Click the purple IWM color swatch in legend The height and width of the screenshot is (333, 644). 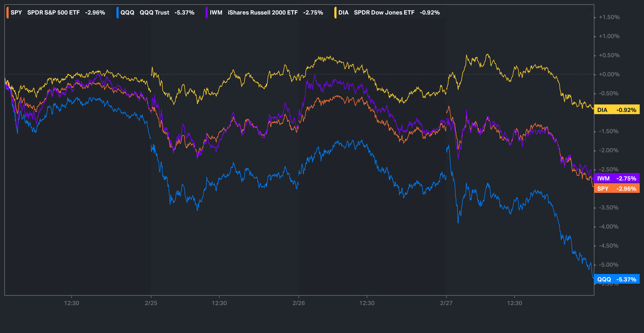point(207,13)
